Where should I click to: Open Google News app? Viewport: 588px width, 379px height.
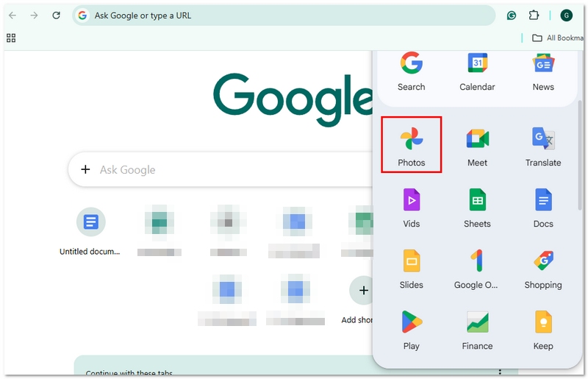[x=543, y=71]
